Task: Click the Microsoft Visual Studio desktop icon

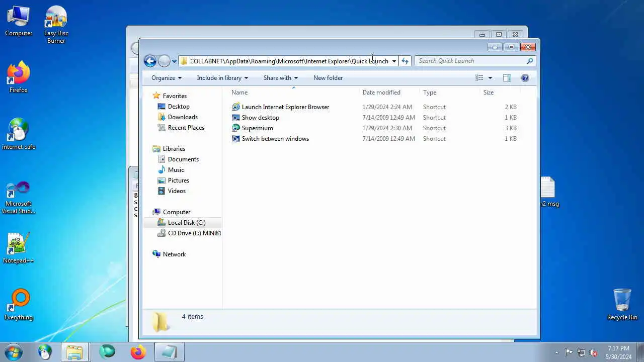Action: point(19,198)
